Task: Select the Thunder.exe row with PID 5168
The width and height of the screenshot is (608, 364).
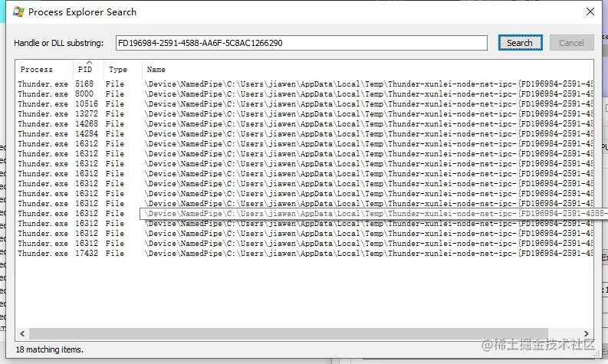Action: [304, 84]
